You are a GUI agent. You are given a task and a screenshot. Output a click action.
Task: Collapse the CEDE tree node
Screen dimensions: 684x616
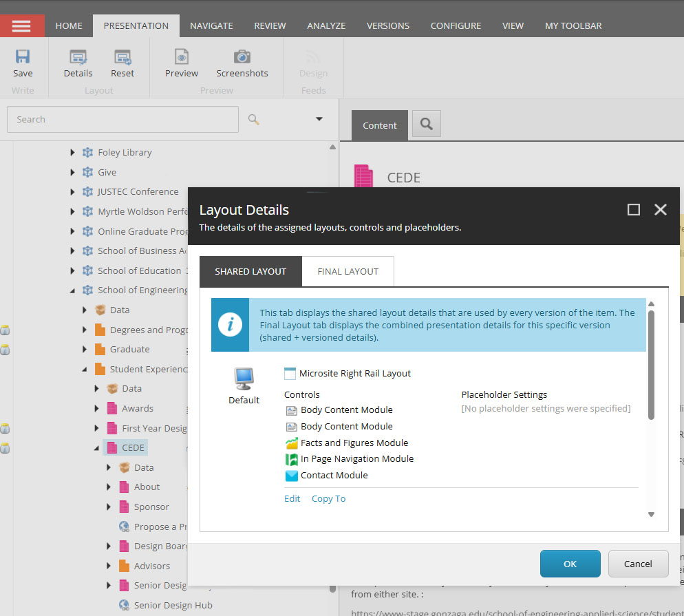click(x=96, y=448)
